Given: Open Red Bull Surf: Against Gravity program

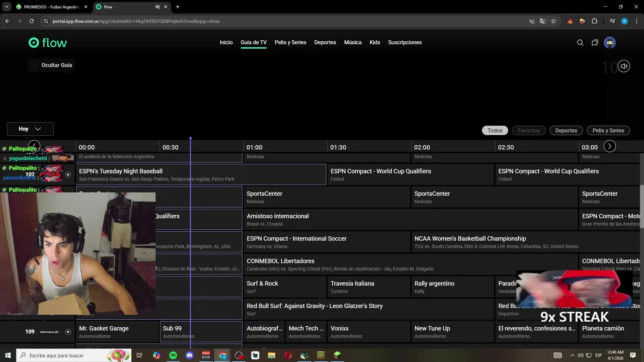Looking at the screenshot, I should point(369,309).
